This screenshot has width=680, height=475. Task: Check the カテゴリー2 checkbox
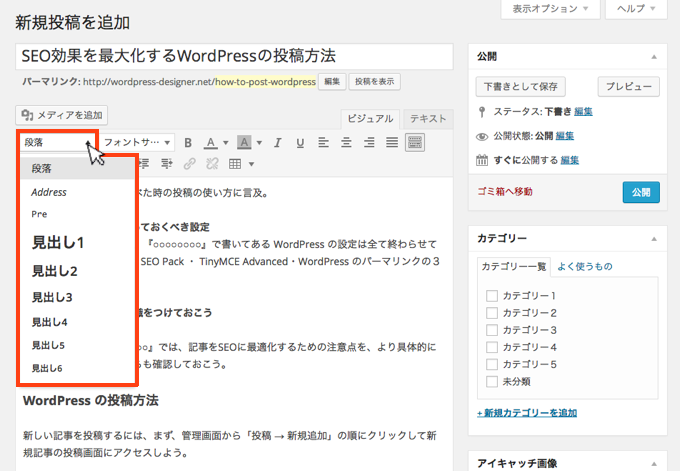point(492,313)
